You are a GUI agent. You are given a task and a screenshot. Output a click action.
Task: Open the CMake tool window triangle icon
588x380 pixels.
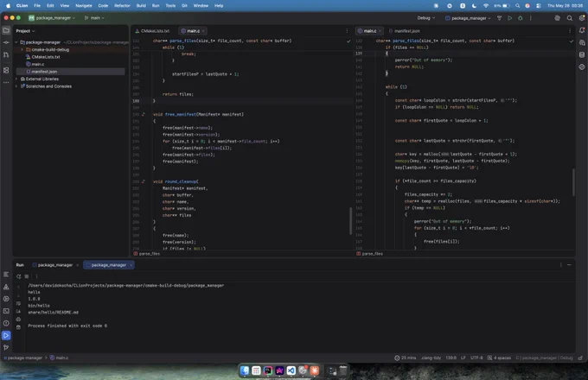(6, 287)
